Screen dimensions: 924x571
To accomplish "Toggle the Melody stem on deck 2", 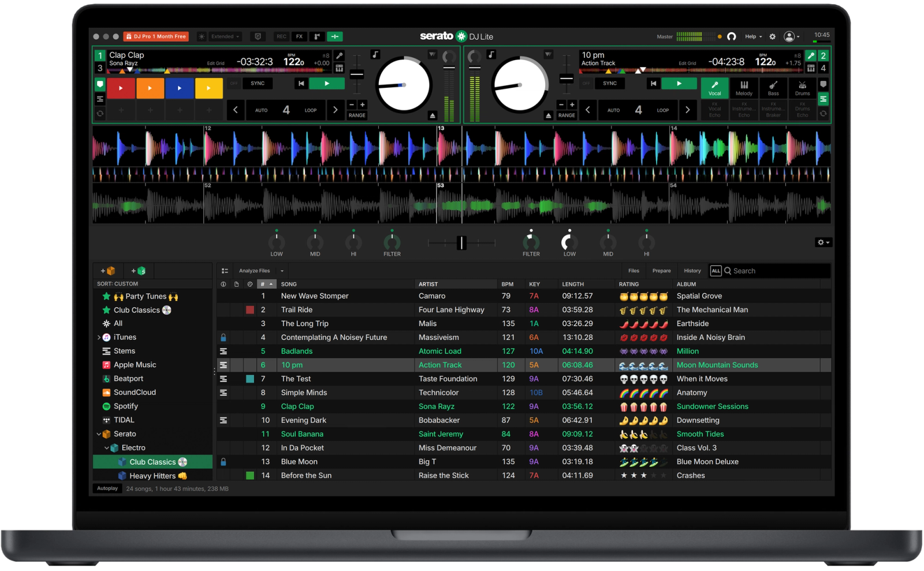I will [x=744, y=88].
